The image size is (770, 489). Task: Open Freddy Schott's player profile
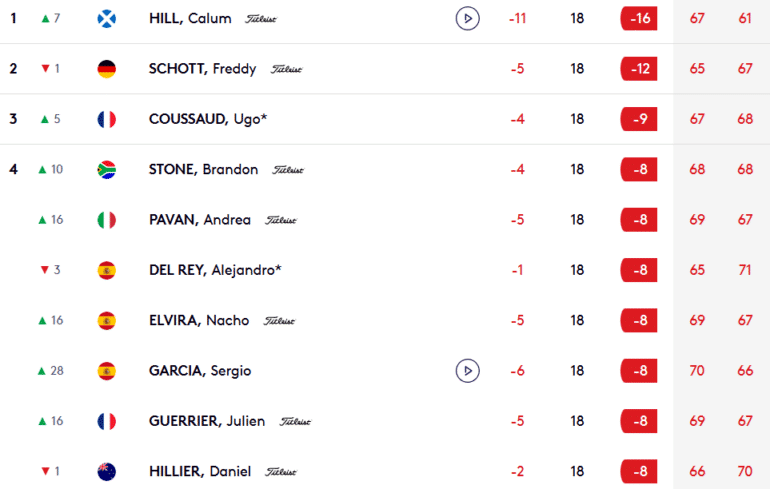(202, 69)
